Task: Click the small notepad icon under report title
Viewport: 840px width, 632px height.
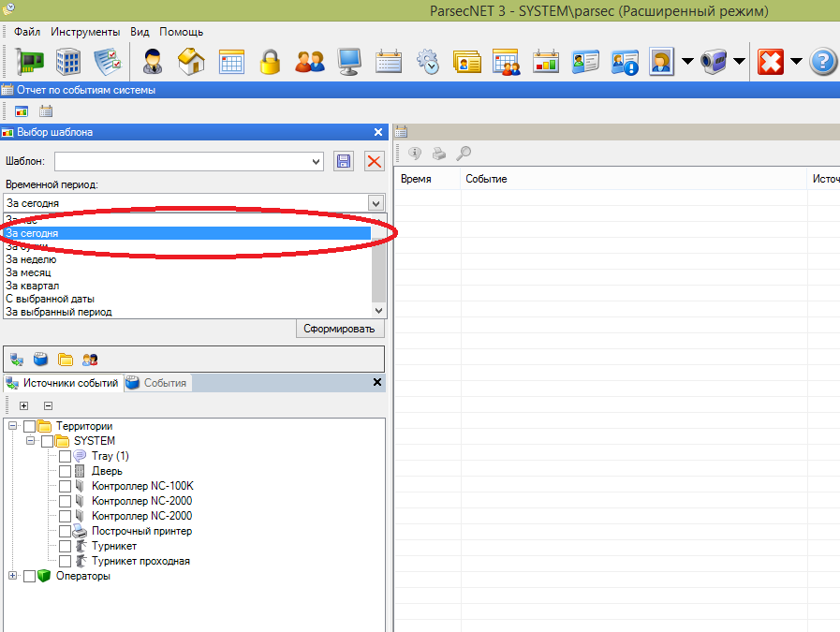Action: pos(46,111)
